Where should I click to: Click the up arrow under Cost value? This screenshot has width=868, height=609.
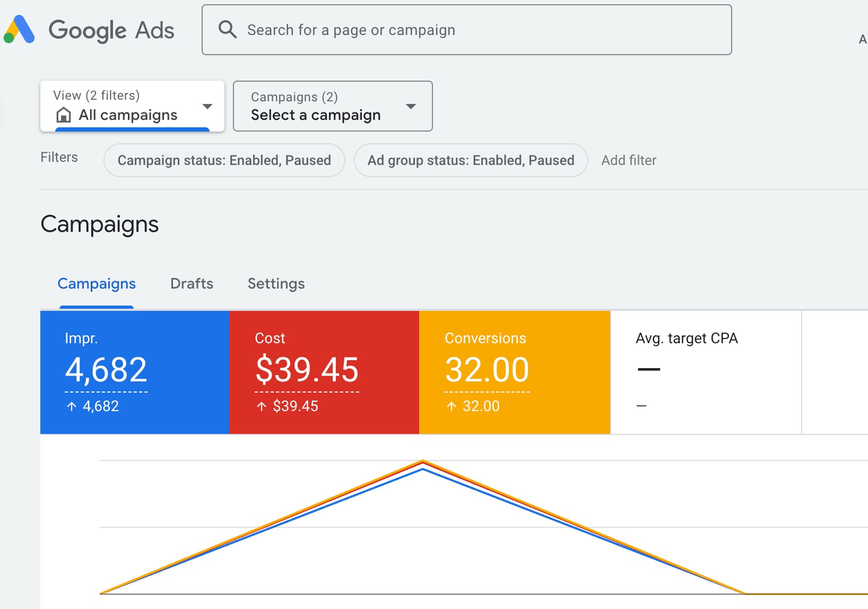tap(262, 406)
